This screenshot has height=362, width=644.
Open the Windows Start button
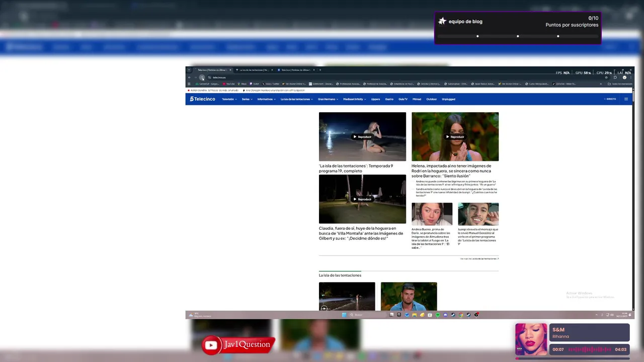point(344,315)
